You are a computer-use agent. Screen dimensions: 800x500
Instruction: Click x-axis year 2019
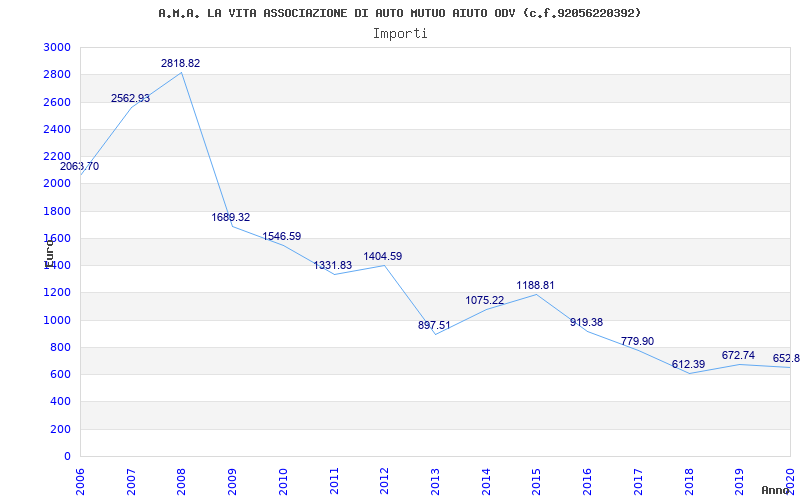coord(739,482)
